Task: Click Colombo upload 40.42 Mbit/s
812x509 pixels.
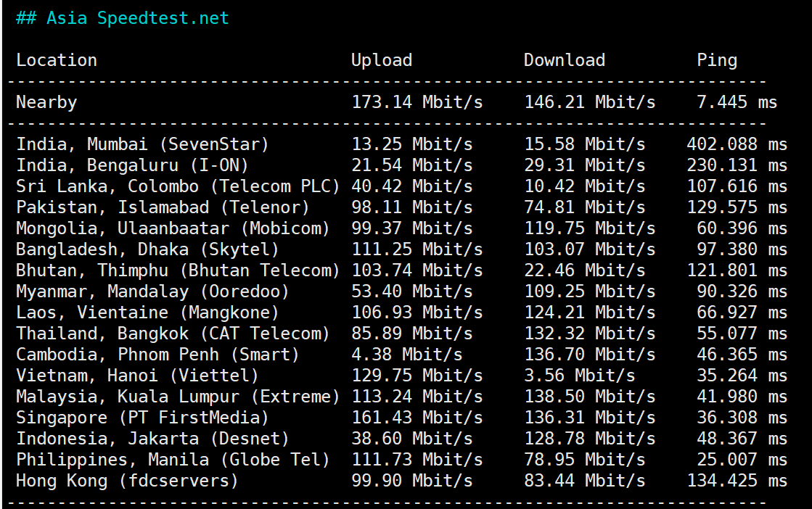Action: coord(412,186)
